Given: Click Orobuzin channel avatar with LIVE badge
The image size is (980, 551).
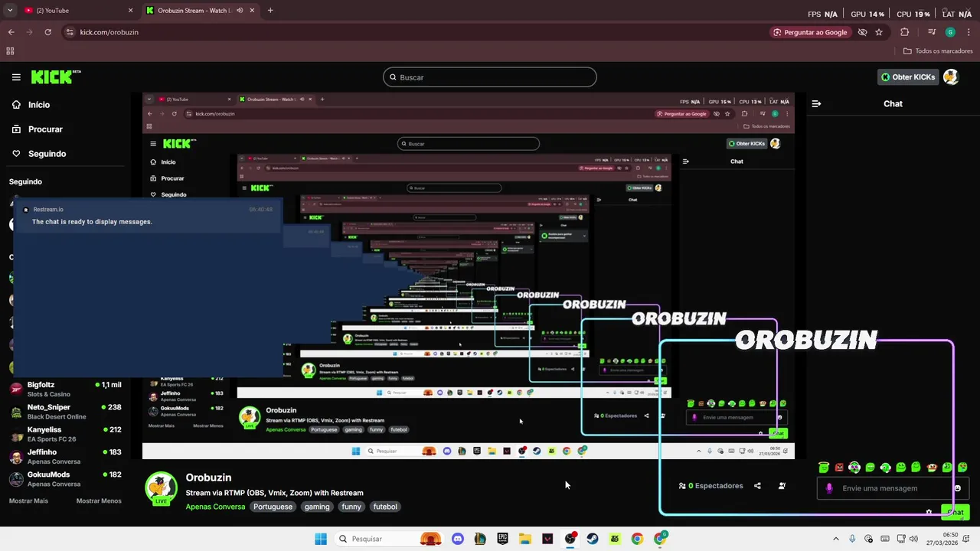Looking at the screenshot, I should coord(161,488).
